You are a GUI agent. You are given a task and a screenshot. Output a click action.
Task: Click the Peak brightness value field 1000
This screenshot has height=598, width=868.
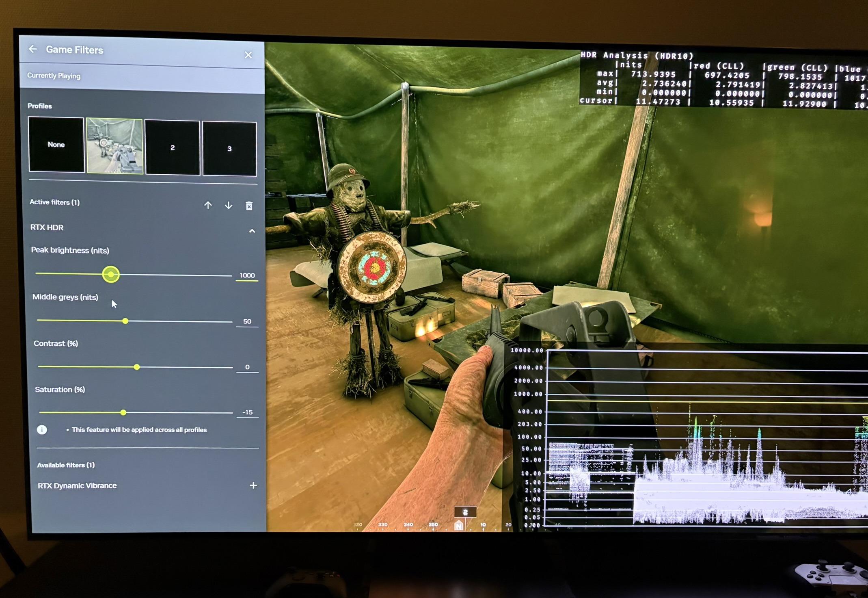[247, 275]
